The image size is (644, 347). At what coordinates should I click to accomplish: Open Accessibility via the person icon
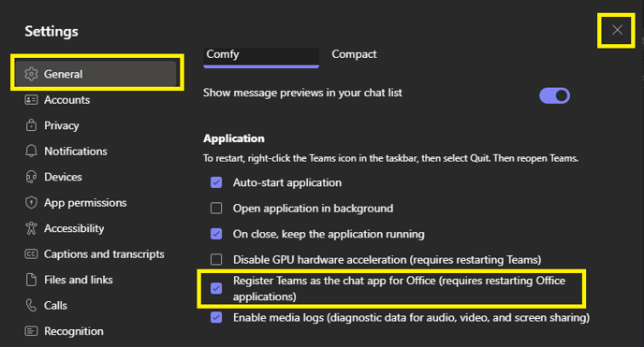(31, 228)
